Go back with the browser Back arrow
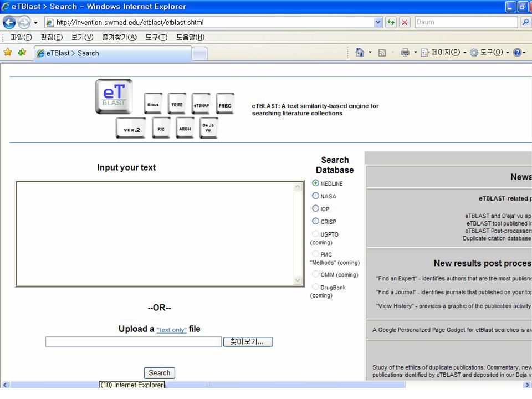Image resolution: width=532 pixels, height=399 pixels. pyautogui.click(x=9, y=22)
